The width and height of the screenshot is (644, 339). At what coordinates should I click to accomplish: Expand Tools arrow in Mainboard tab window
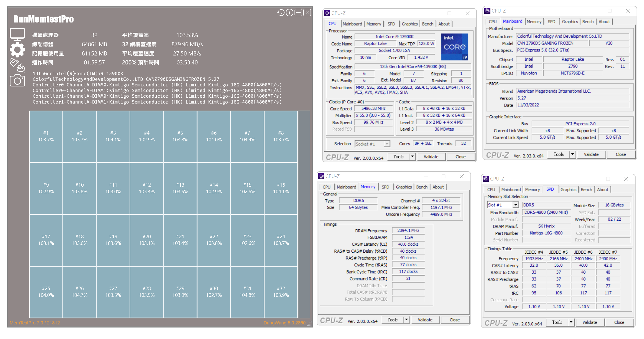point(572,154)
